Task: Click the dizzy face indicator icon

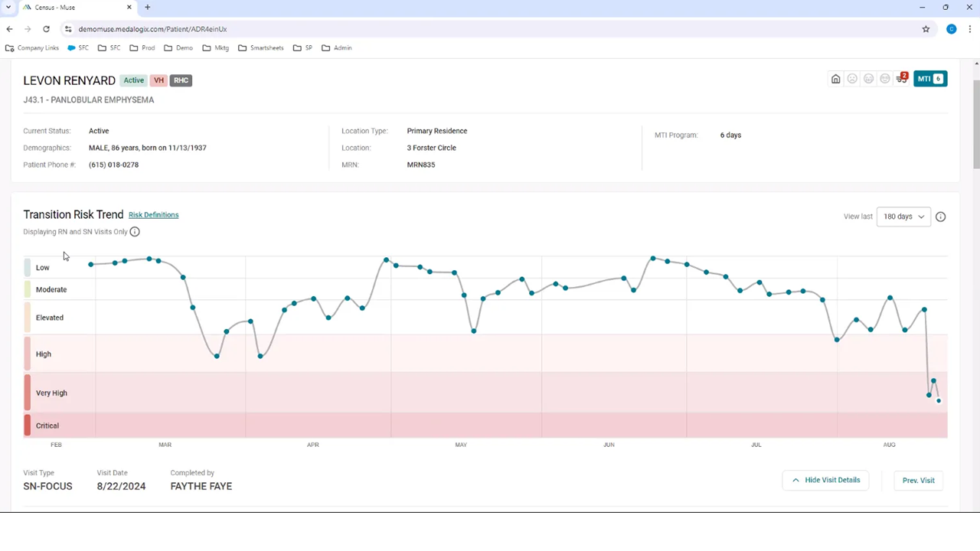Action: (885, 79)
